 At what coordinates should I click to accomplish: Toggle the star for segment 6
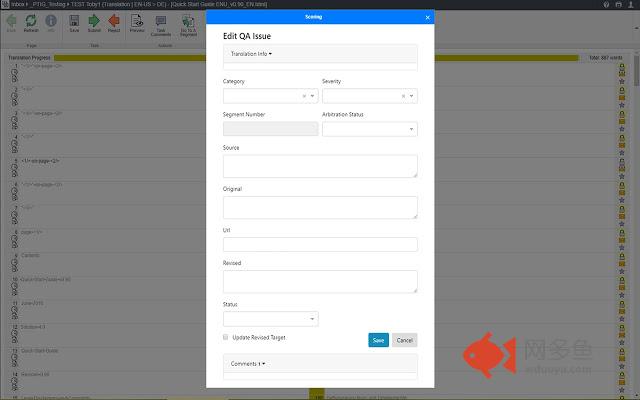pos(622,200)
